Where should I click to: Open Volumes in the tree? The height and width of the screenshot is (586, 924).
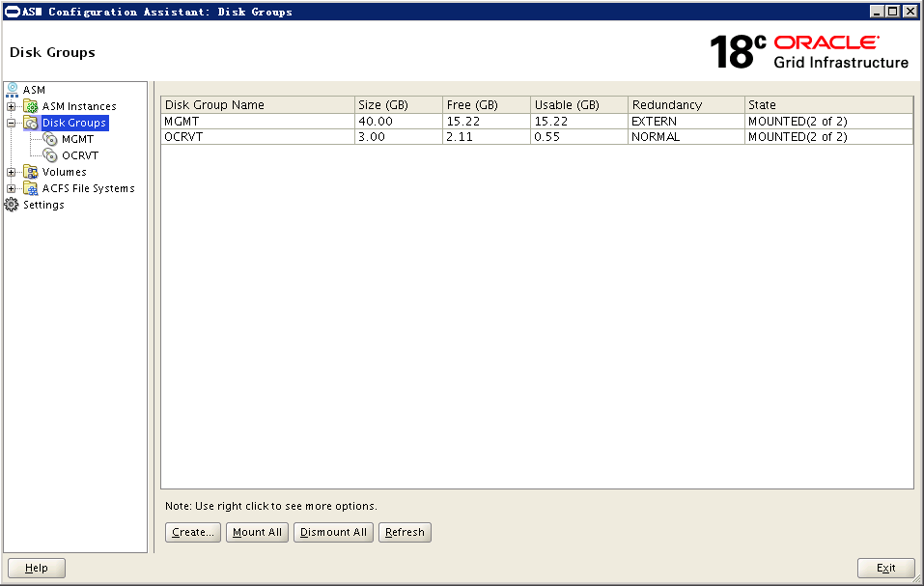(65, 172)
